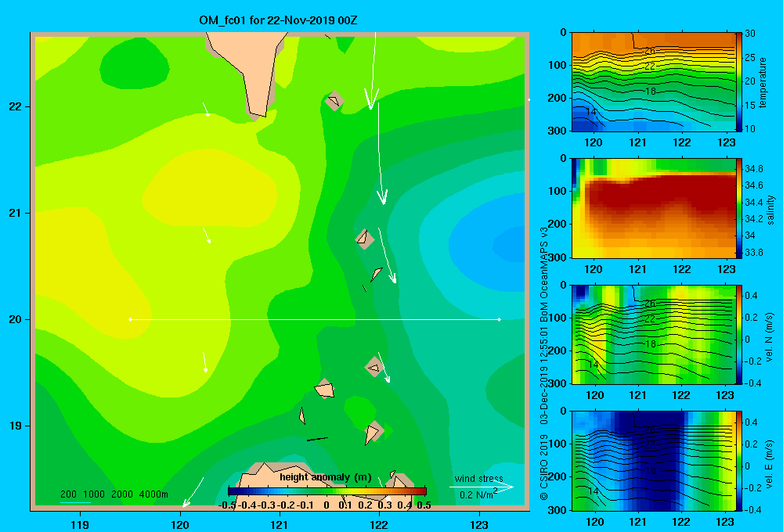The image size is (783, 532).
Task: Click the 'salinity' axis label
Action: (770, 210)
